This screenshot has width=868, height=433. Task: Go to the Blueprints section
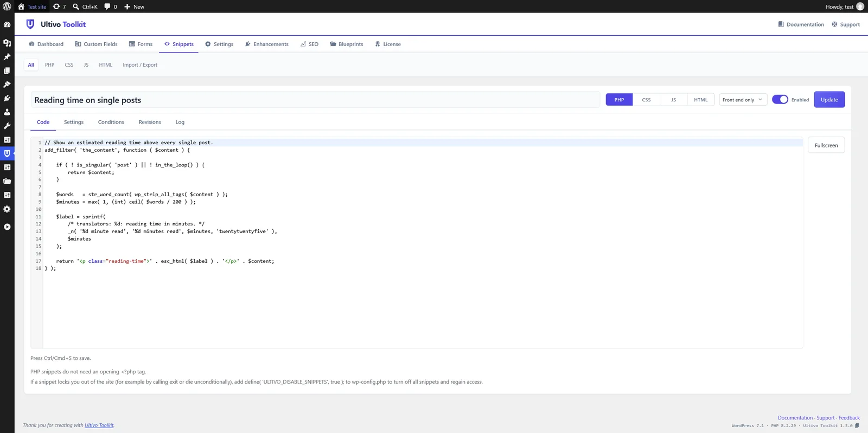click(x=346, y=44)
